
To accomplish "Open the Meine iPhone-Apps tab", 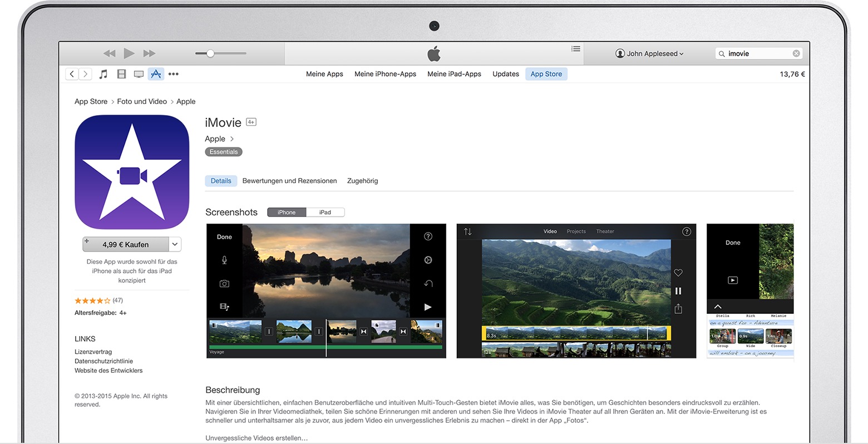I will pos(385,74).
